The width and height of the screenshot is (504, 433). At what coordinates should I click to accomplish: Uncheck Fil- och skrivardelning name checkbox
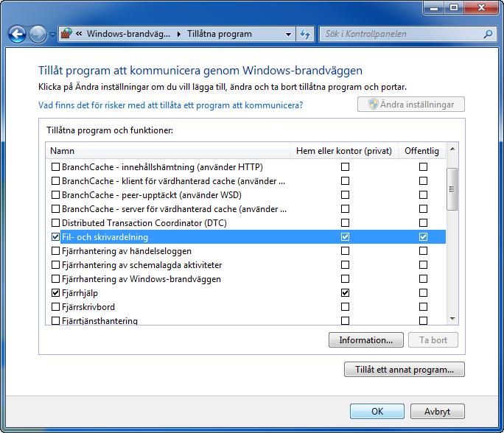[x=55, y=237]
